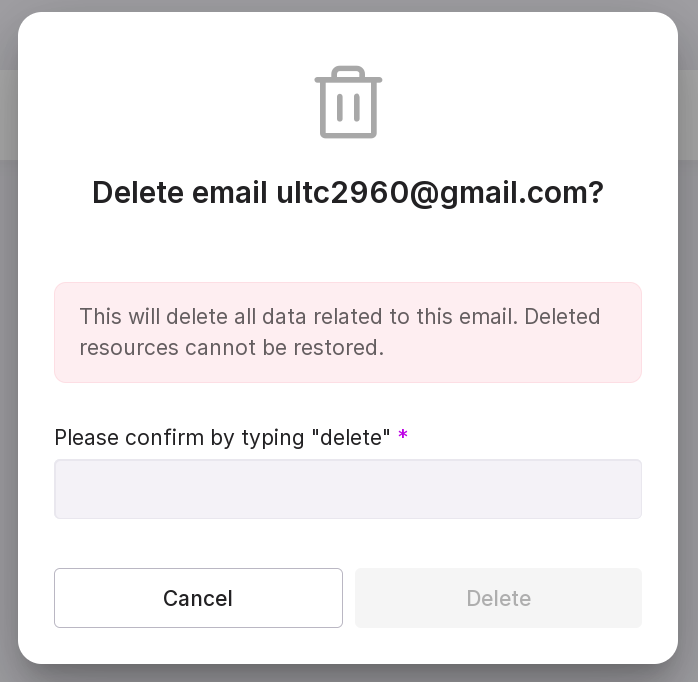The width and height of the screenshot is (698, 682).
Task: Click the trash can icon
Action: (348, 103)
